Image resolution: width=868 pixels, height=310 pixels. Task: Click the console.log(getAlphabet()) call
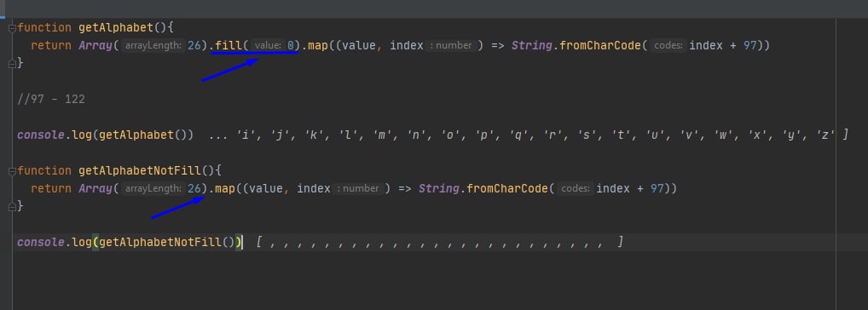[x=105, y=135]
